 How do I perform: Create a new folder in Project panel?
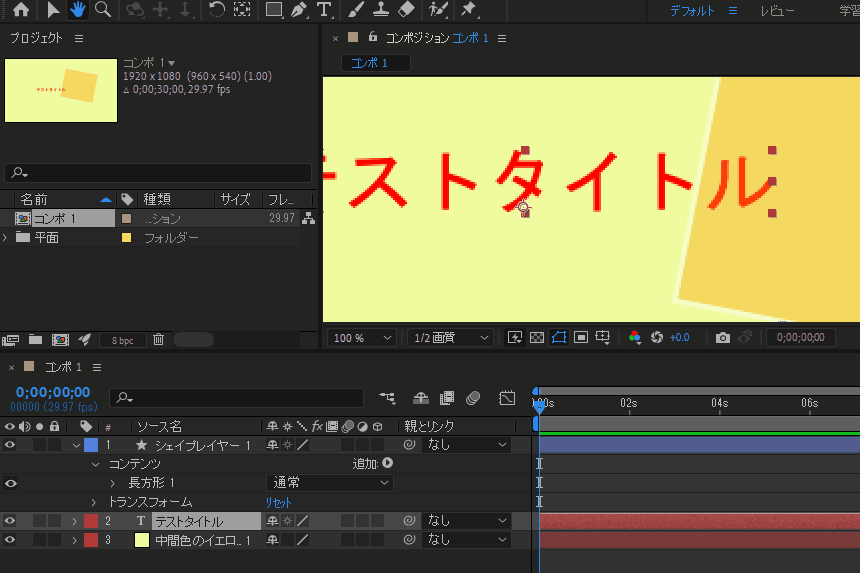(x=36, y=340)
